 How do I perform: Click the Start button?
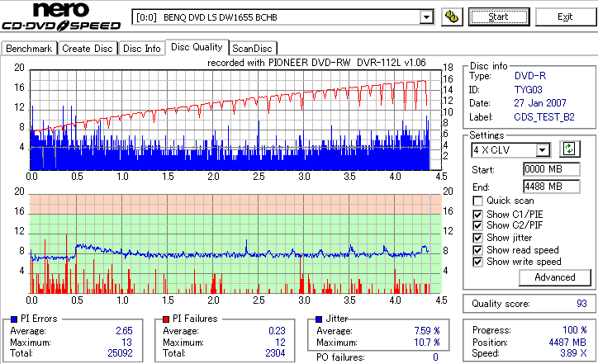pos(499,17)
